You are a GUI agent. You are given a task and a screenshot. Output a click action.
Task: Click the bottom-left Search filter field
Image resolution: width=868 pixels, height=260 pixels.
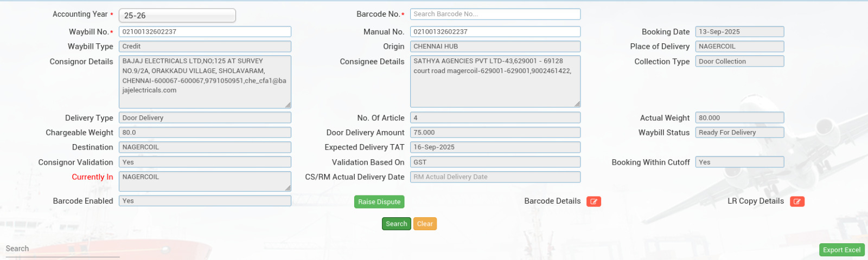[x=62, y=249]
